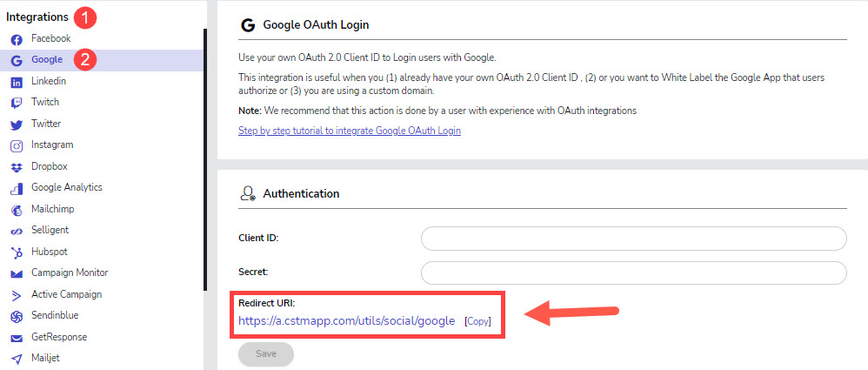Viewport: 868px width, 370px height.
Task: Click the Save button
Action: [266, 353]
